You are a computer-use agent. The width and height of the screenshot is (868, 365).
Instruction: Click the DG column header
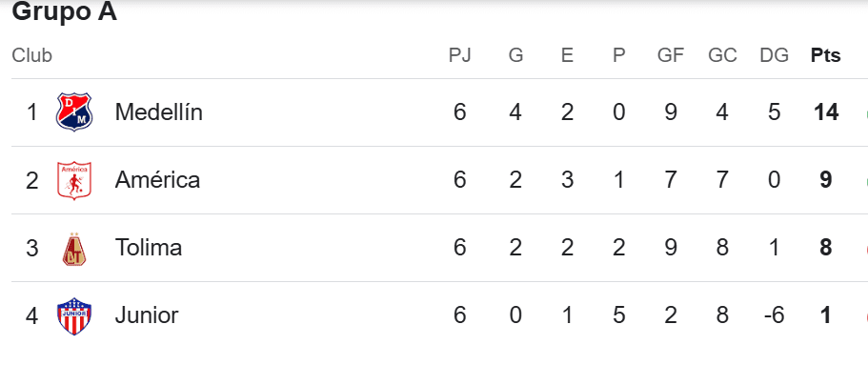[x=774, y=55]
